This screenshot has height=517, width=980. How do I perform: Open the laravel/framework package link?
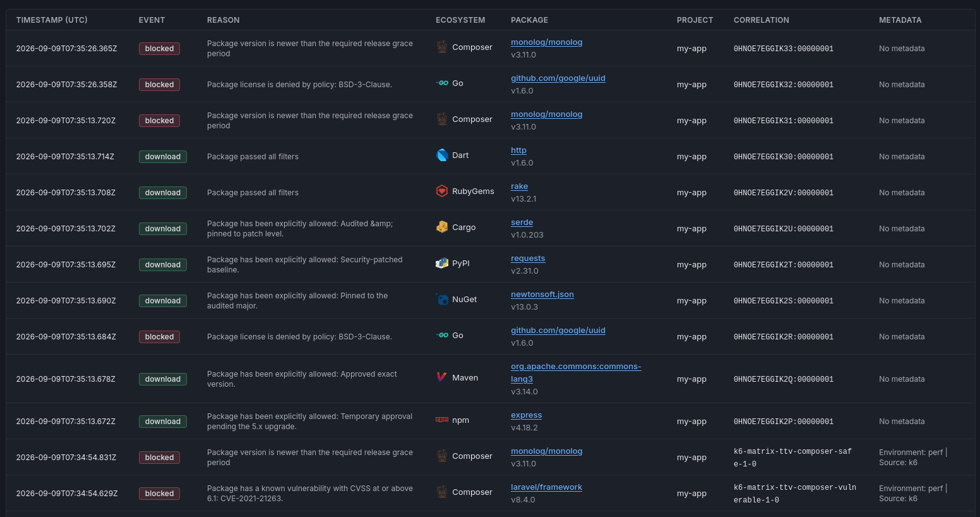pyautogui.click(x=546, y=487)
